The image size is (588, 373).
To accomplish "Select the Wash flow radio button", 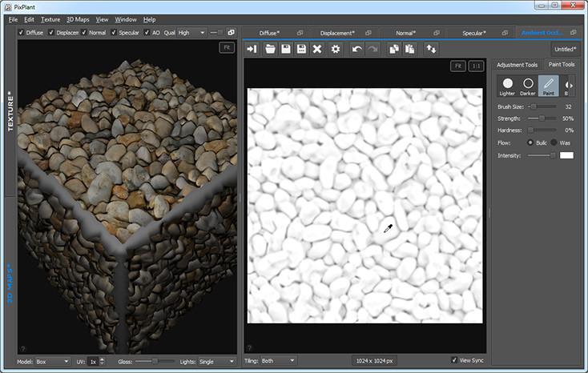I will pos(554,142).
